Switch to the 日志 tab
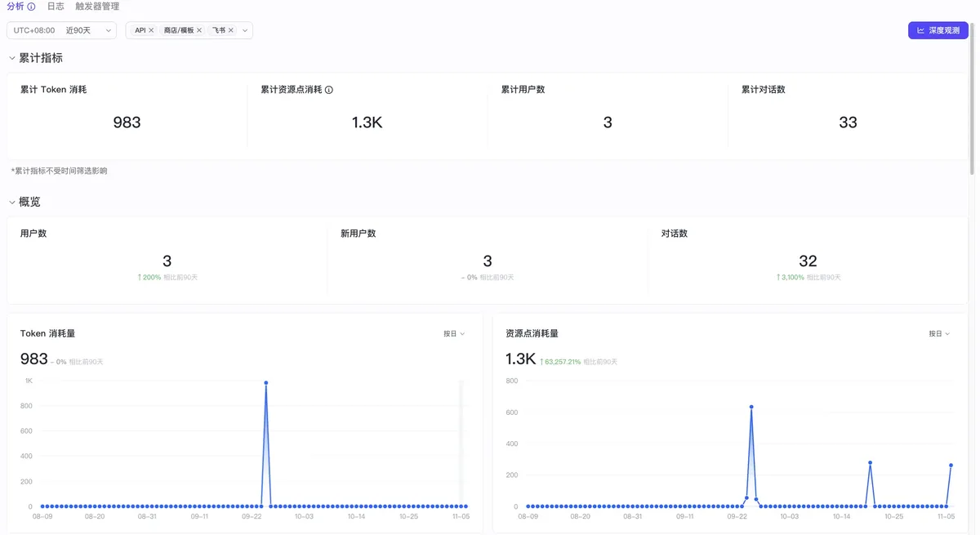Screen dimensions: 980x535 point(56,7)
